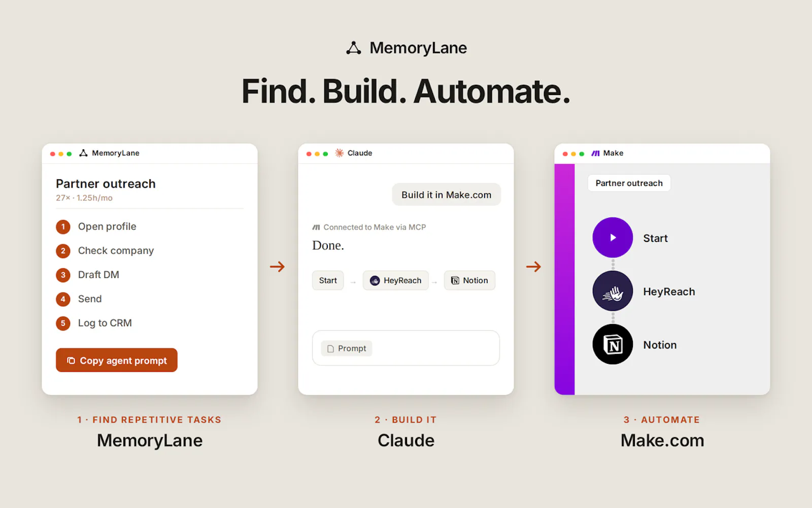Screen dimensions: 812x508
Task: Click the large 'MemoryLane' caption below the first window
Action: coord(150,440)
